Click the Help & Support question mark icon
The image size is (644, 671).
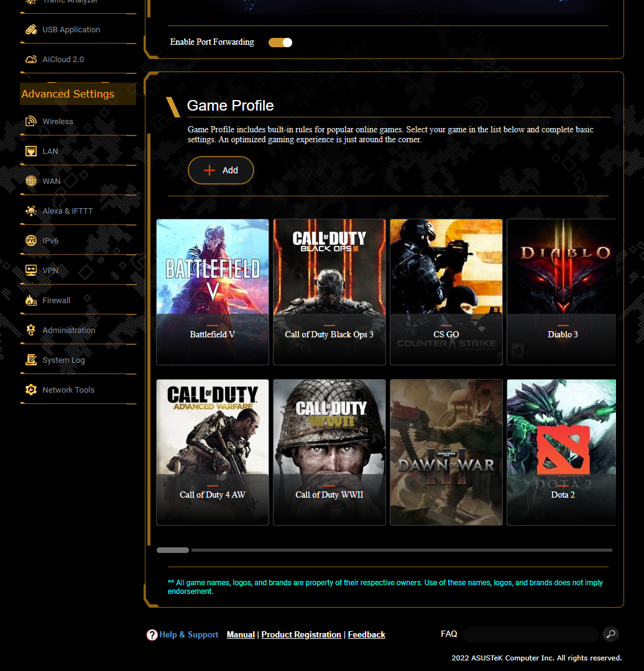pyautogui.click(x=152, y=634)
